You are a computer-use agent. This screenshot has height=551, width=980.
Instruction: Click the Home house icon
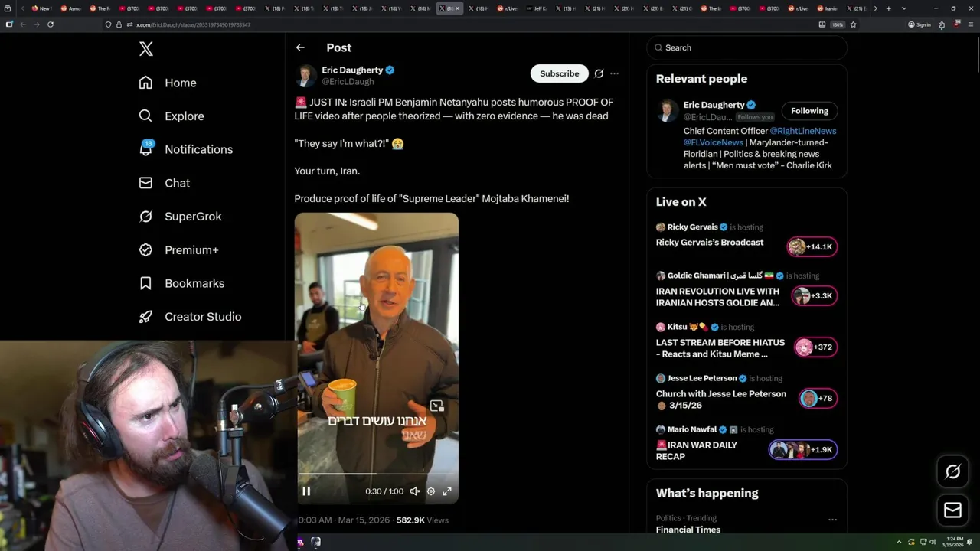(145, 83)
